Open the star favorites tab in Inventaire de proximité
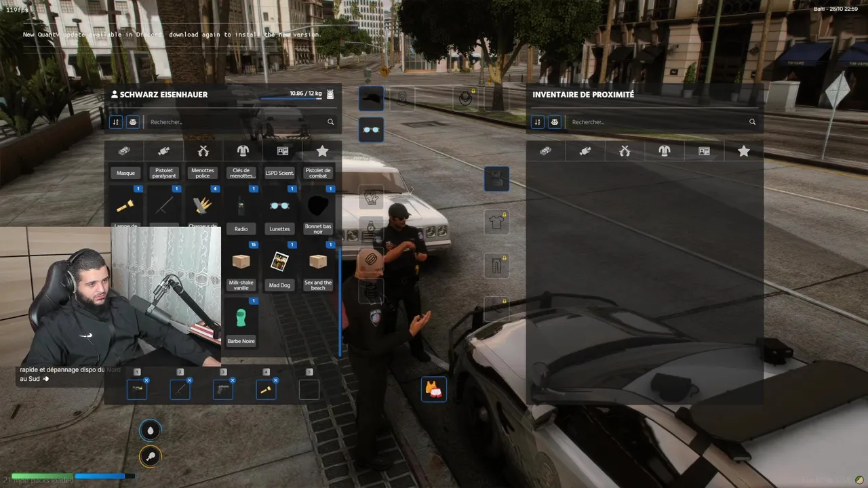Screen dimensions: 868x488 point(744,151)
